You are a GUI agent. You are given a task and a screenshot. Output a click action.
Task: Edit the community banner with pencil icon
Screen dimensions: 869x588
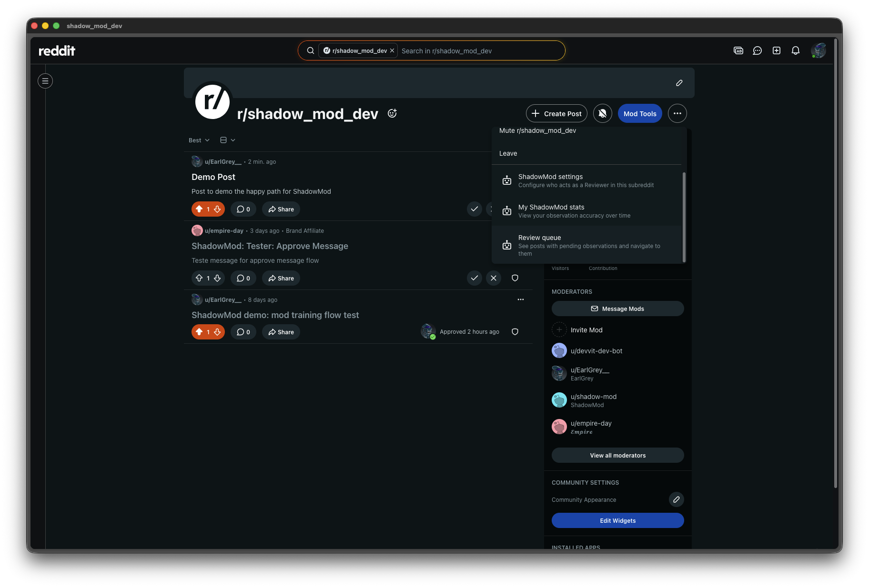click(x=679, y=83)
